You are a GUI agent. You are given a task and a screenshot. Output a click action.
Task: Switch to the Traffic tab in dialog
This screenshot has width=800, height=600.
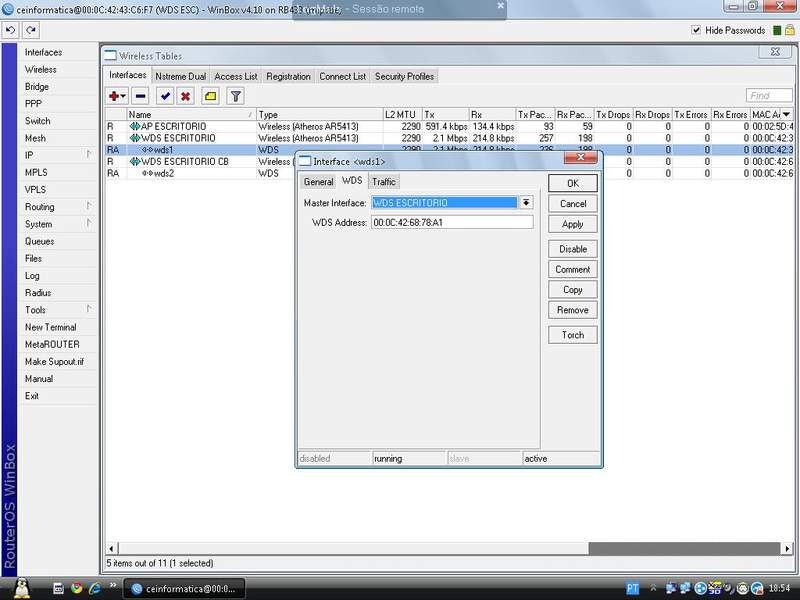[x=384, y=182]
